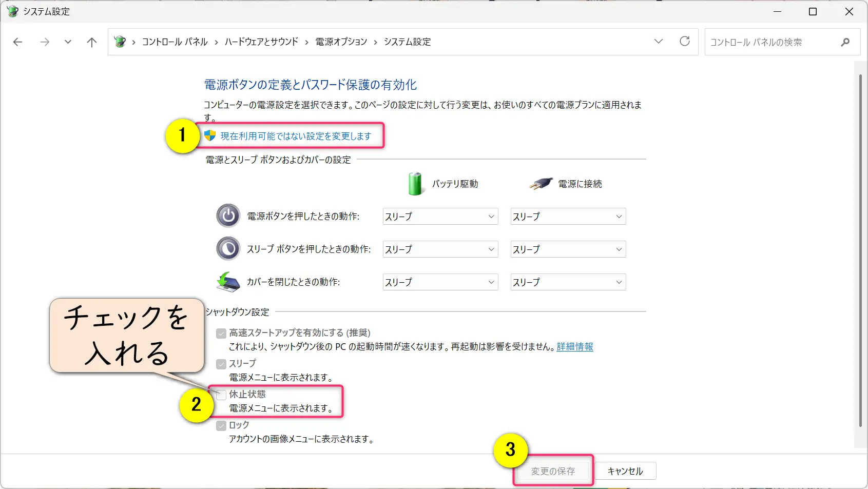Click the shield icon beside settings link

point(210,135)
